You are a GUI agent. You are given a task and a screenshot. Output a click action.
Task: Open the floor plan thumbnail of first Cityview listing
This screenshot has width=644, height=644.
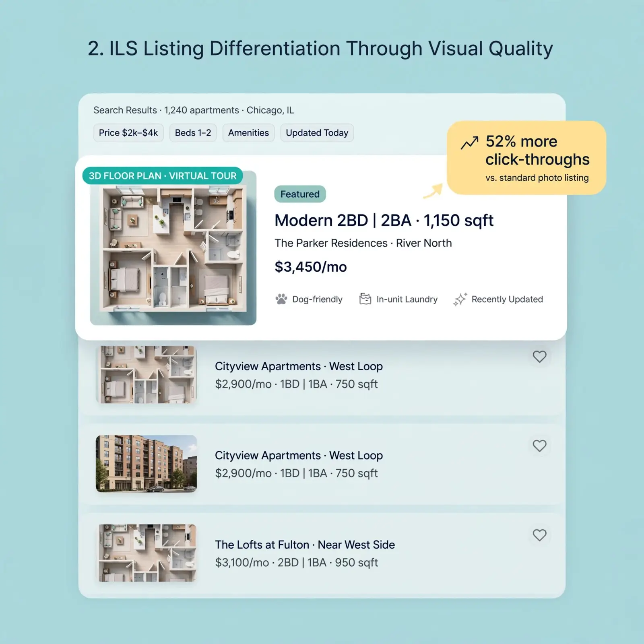click(147, 374)
